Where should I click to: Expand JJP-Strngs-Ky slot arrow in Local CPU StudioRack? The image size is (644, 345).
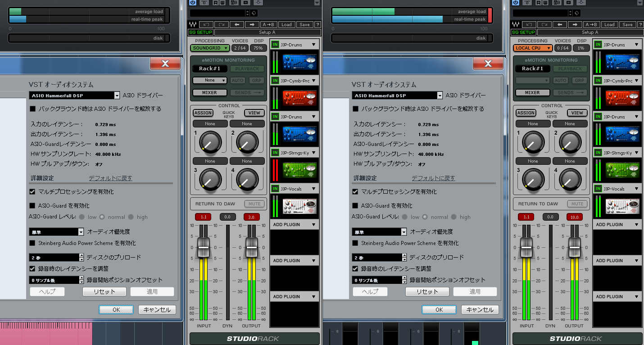coord(637,153)
